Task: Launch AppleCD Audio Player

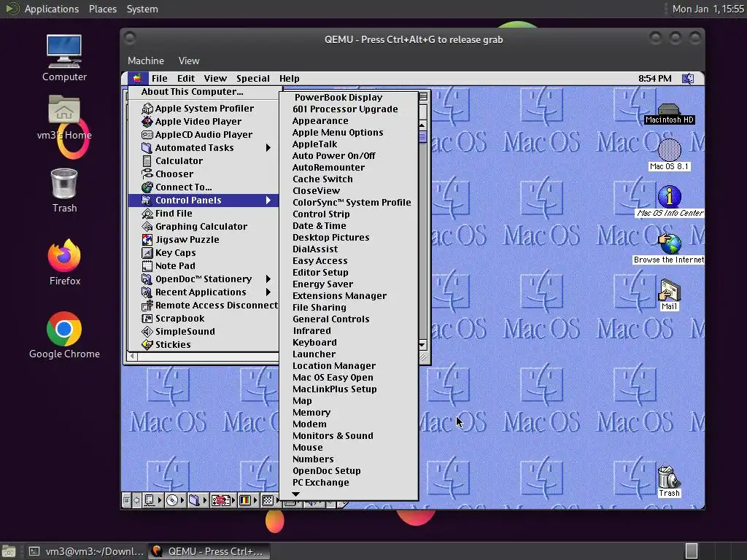Action: coord(204,135)
